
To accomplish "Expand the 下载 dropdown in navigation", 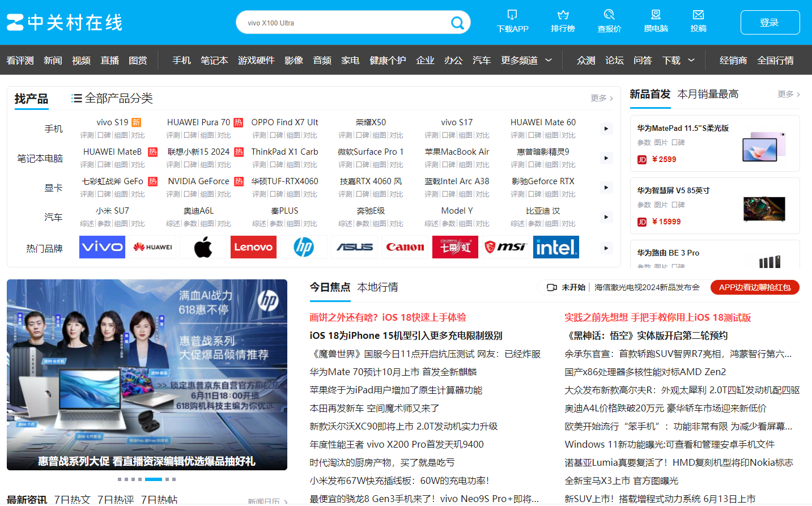I will point(691,60).
